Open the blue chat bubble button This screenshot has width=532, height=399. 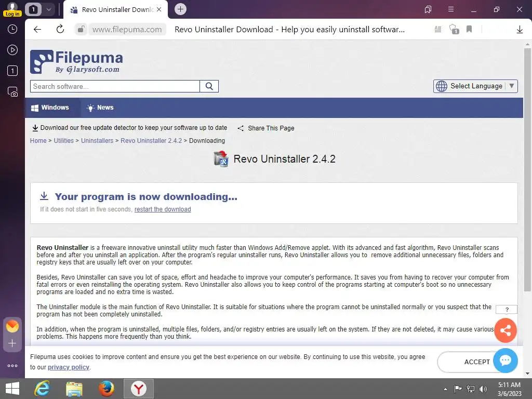click(x=505, y=360)
